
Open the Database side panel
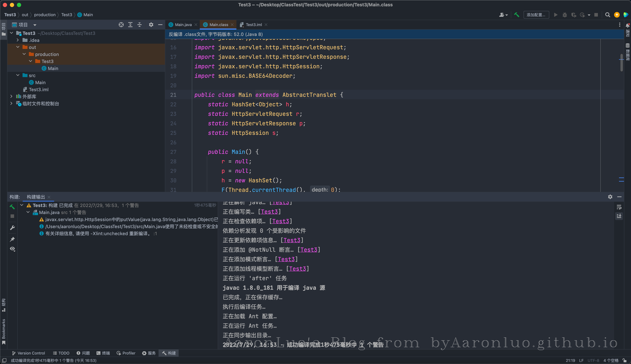(627, 52)
